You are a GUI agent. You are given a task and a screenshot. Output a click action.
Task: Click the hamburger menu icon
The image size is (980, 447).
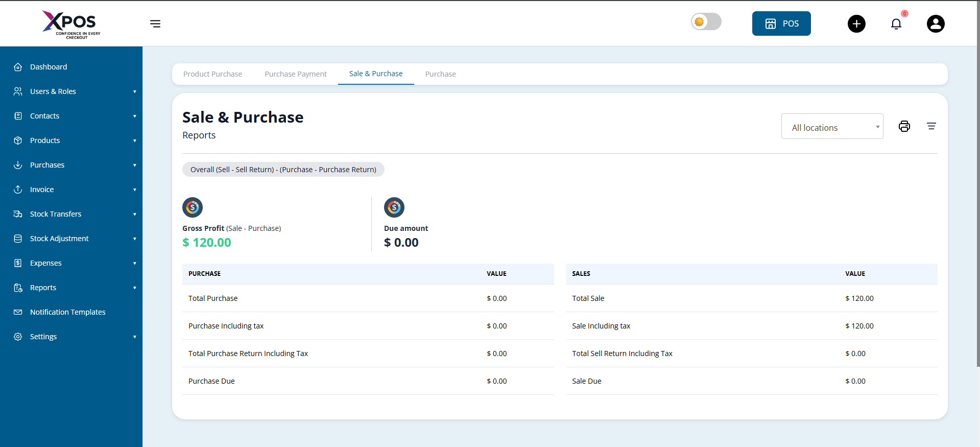point(155,23)
